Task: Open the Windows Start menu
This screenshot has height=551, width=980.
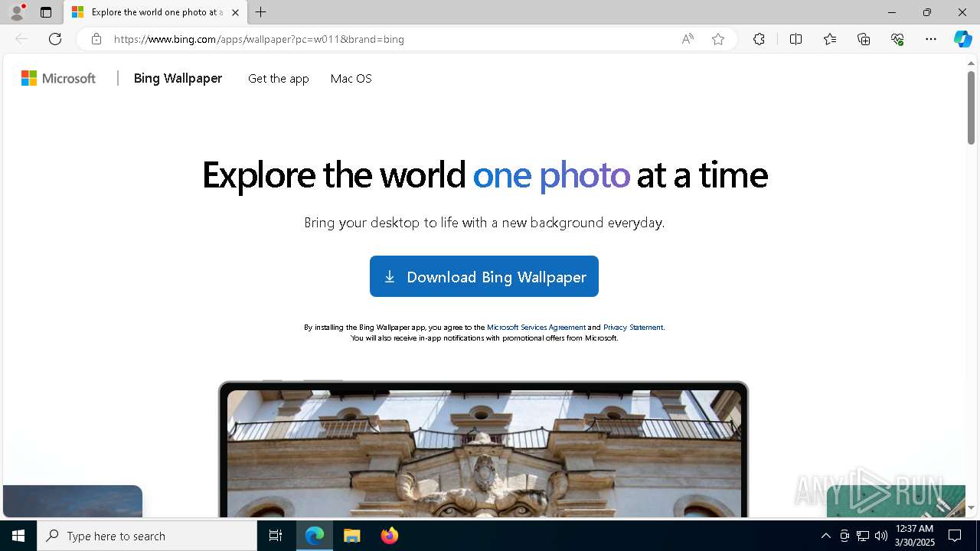Action: coord(18,536)
